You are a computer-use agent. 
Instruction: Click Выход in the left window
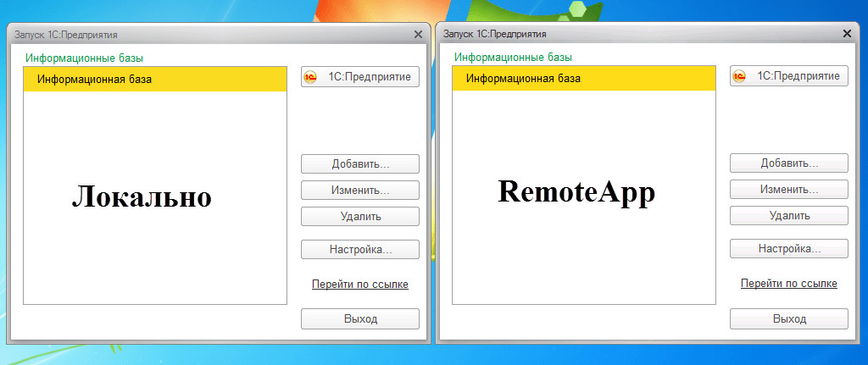coord(360,319)
